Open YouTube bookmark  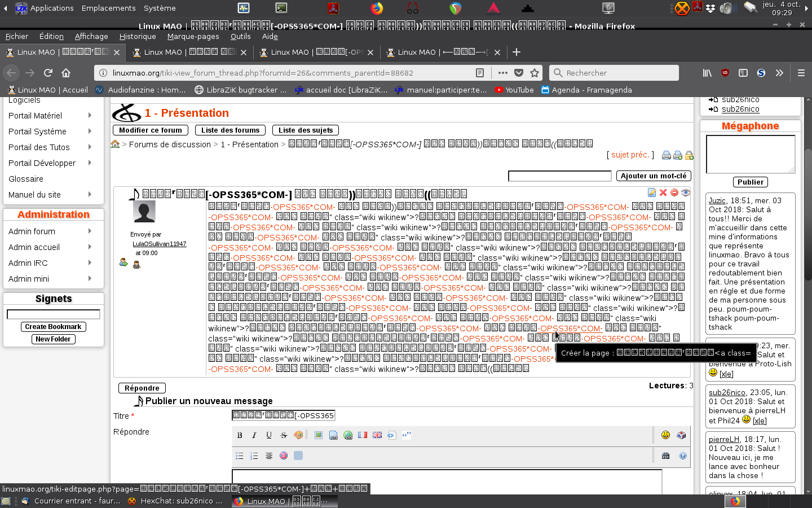click(x=514, y=90)
